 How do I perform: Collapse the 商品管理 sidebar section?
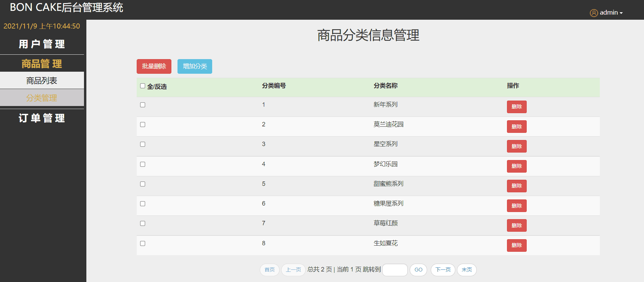pyautogui.click(x=42, y=64)
